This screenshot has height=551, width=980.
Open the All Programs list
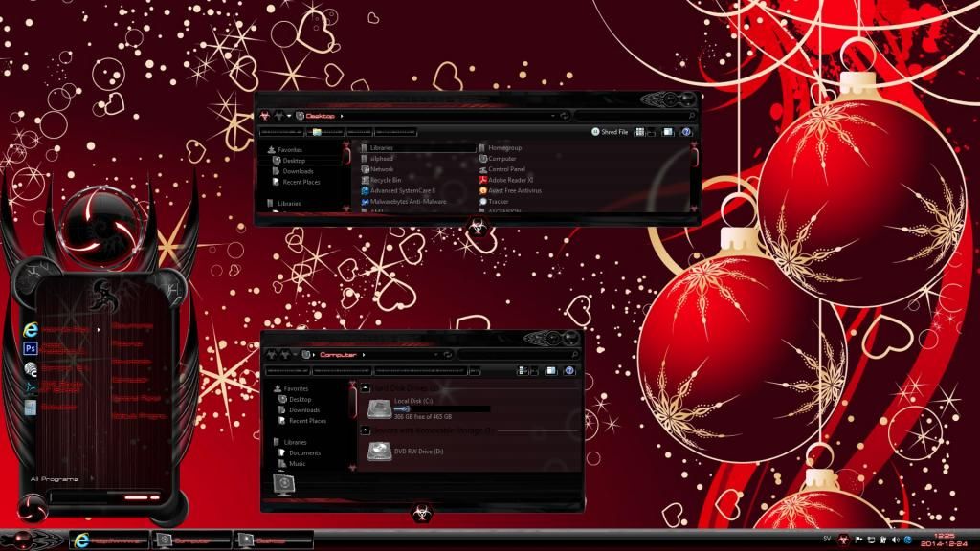click(x=55, y=479)
